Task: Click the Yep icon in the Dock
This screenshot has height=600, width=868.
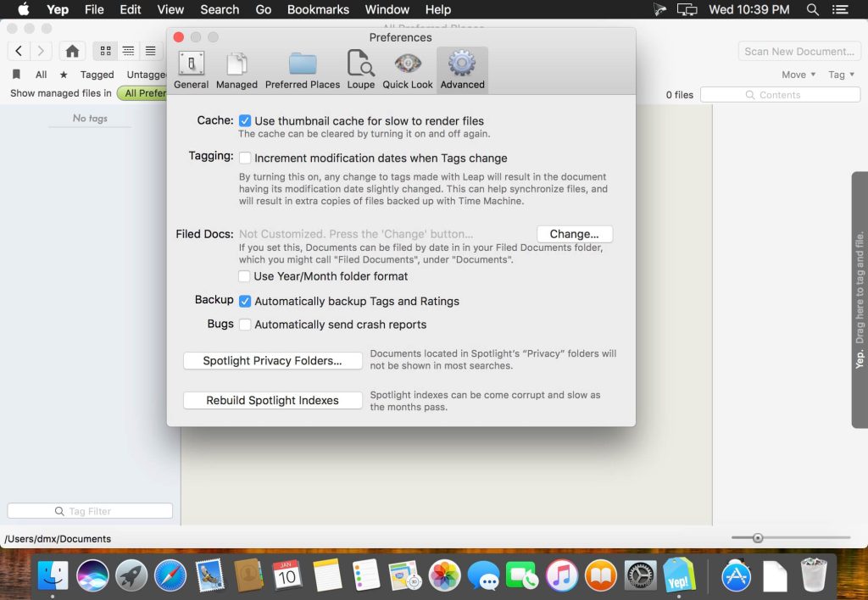Action: (680, 575)
